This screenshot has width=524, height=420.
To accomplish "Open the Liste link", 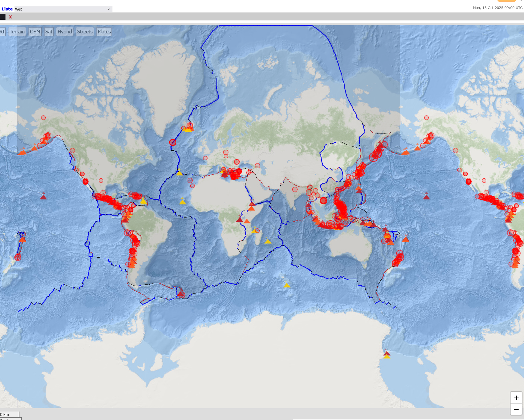I will (7, 9).
